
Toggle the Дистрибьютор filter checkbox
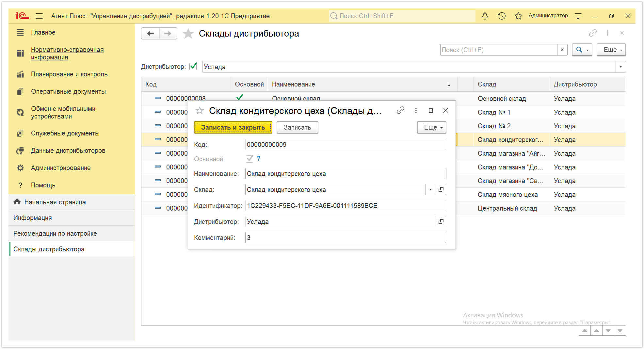(x=193, y=66)
